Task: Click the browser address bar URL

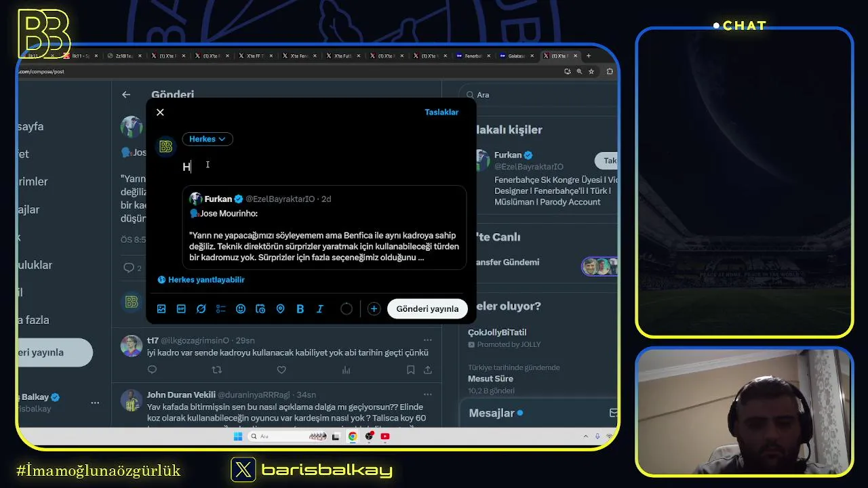Action: pyautogui.click(x=41, y=71)
